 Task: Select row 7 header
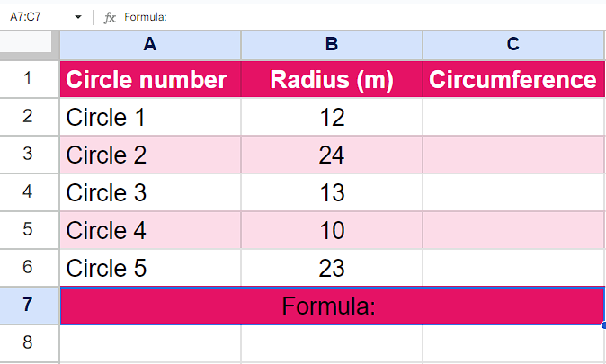point(29,306)
